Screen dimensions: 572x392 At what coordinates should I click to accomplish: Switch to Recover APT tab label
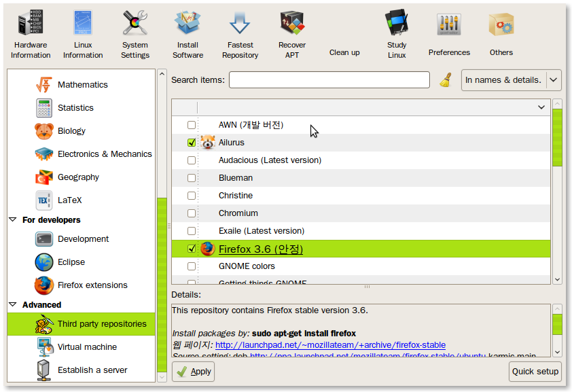click(x=292, y=50)
